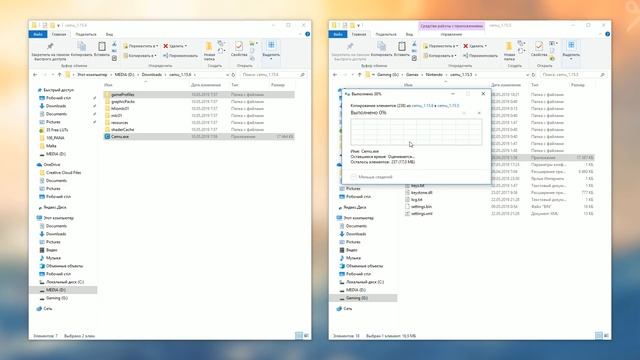The image size is (640, 360).
Task: Open 25 Free LUTs in left sidebar
Action: click(57, 130)
